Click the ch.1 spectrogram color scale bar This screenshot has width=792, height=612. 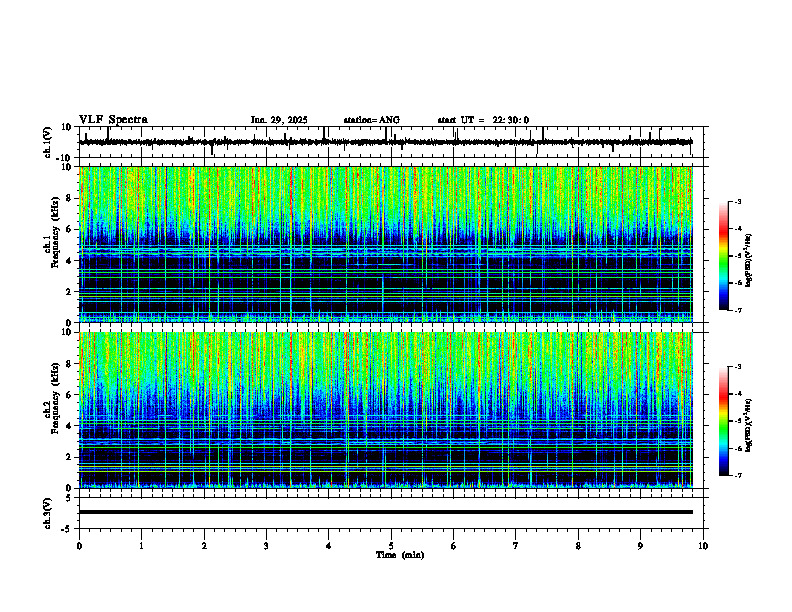pyautogui.click(x=723, y=256)
